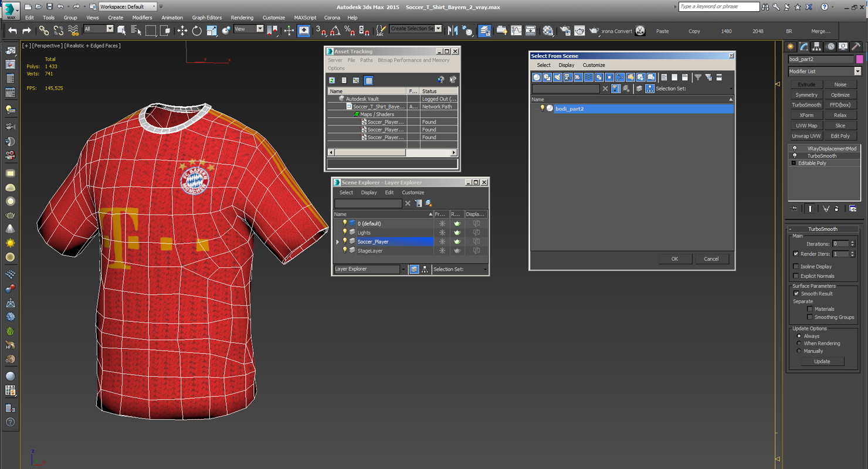Enable the Isoline Display checkbox
The height and width of the screenshot is (469, 868).
tap(796, 266)
